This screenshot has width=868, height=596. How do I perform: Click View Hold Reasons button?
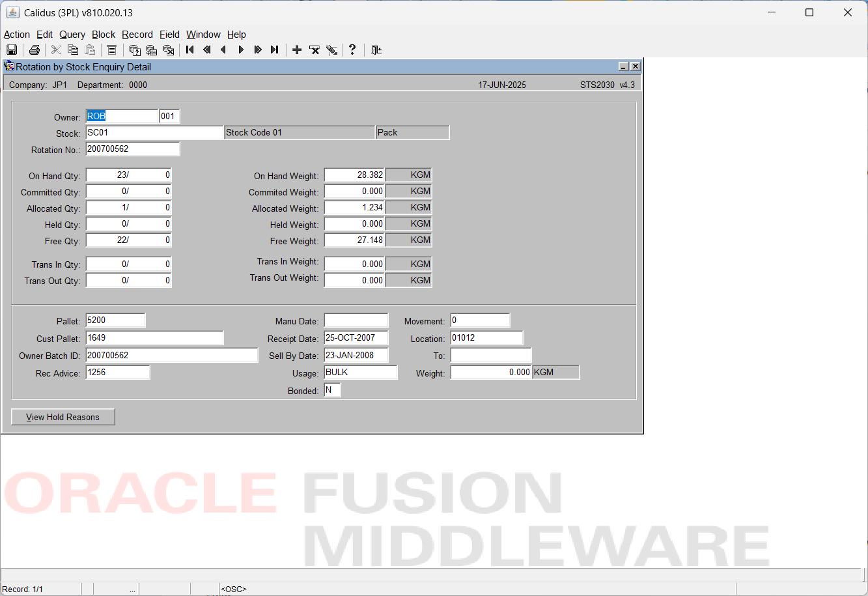[x=63, y=417]
